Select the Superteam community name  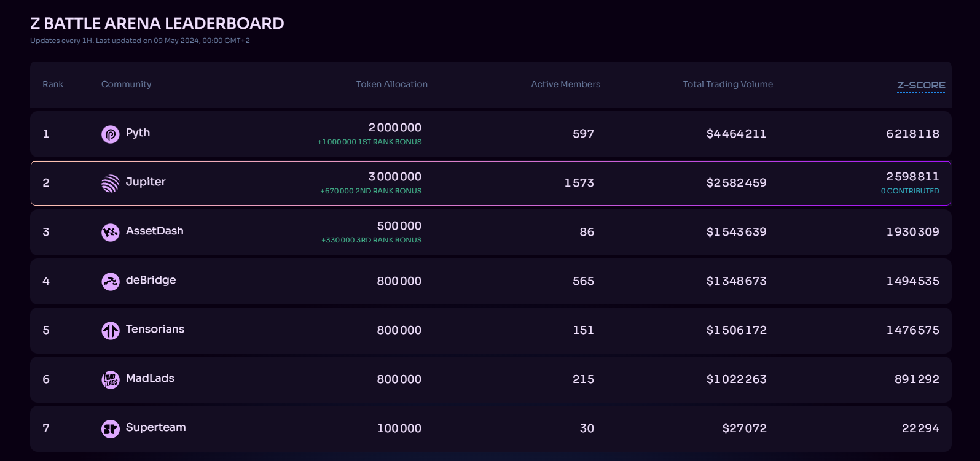coord(155,427)
